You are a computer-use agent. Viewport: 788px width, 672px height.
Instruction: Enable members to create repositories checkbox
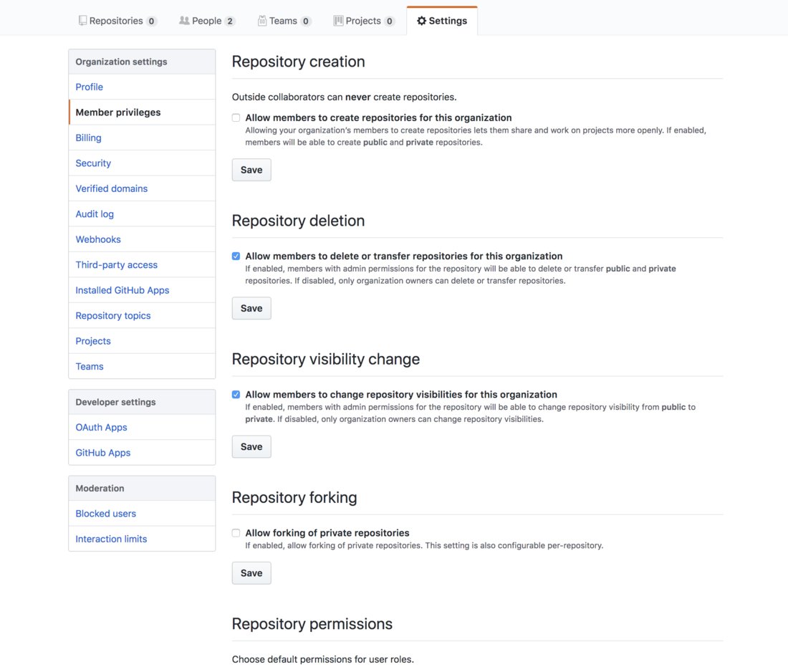tap(236, 117)
